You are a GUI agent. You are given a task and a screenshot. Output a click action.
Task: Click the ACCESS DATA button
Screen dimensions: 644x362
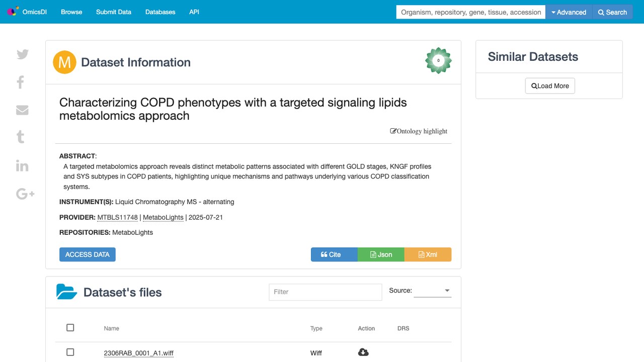tap(88, 254)
